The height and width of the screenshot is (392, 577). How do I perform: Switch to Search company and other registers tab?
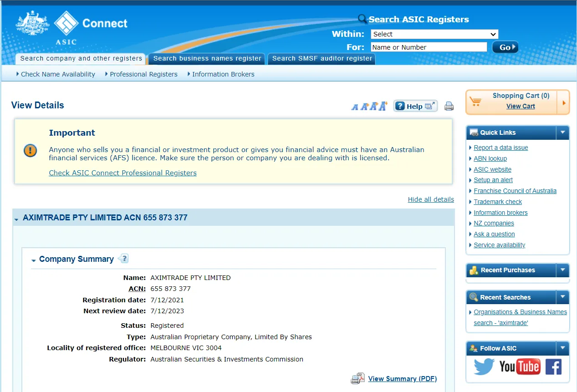(x=81, y=58)
